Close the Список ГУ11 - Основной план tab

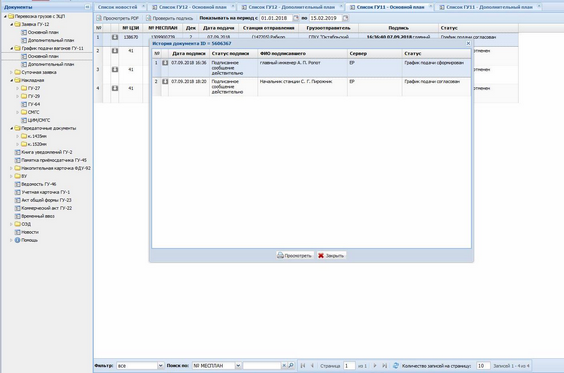click(x=431, y=6)
